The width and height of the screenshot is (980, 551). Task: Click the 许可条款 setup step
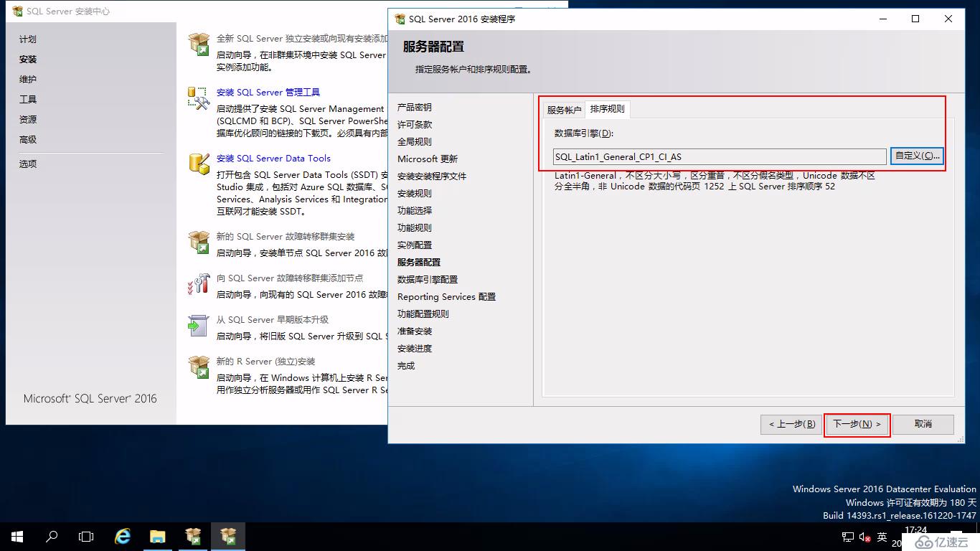415,125
